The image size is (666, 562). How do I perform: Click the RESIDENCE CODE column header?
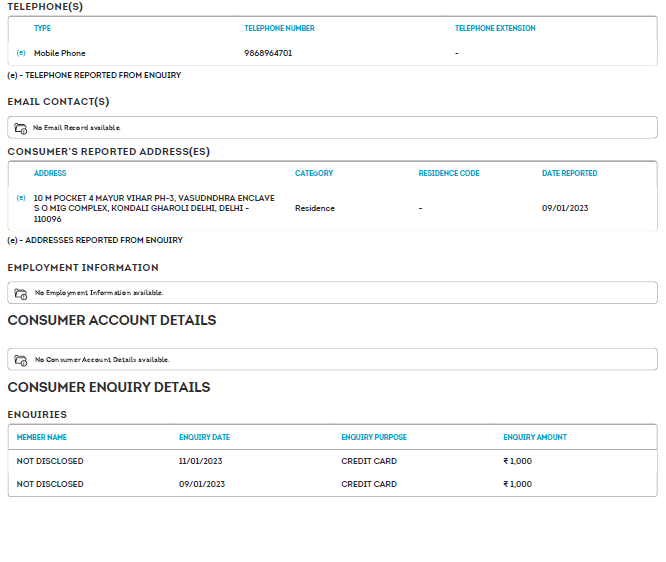click(x=449, y=173)
